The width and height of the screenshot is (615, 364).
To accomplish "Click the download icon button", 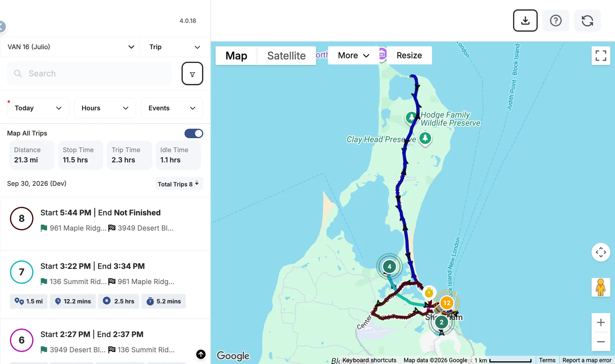I will click(525, 20).
